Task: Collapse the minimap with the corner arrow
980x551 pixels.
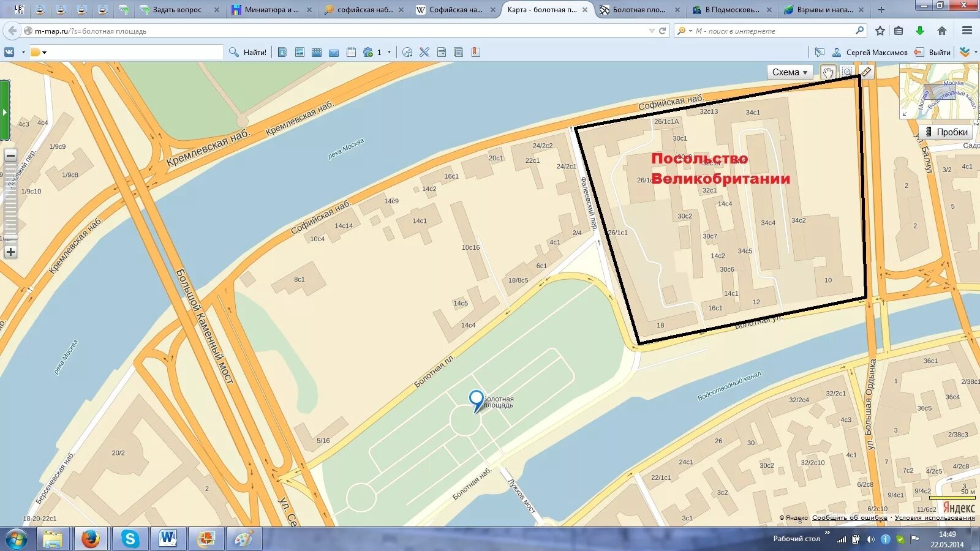Action: [x=904, y=114]
